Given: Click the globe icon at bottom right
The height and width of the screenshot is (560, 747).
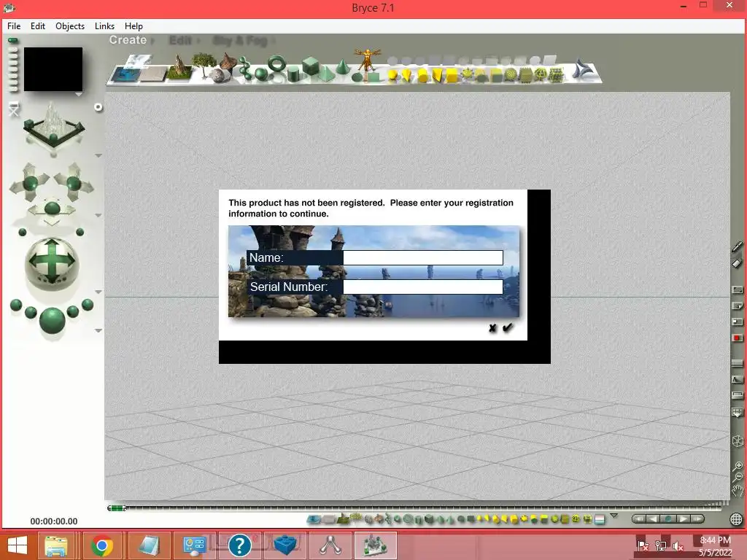Looking at the screenshot, I should [x=736, y=518].
